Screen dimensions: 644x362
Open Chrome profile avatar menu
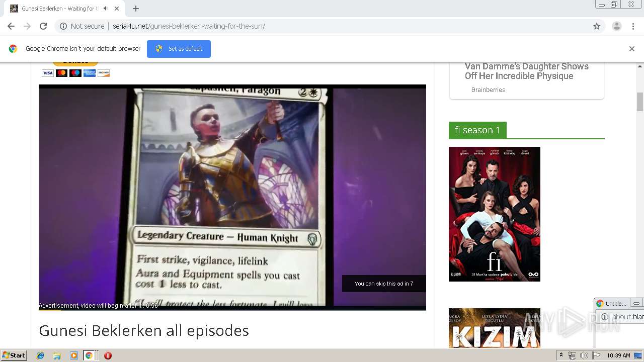click(617, 26)
